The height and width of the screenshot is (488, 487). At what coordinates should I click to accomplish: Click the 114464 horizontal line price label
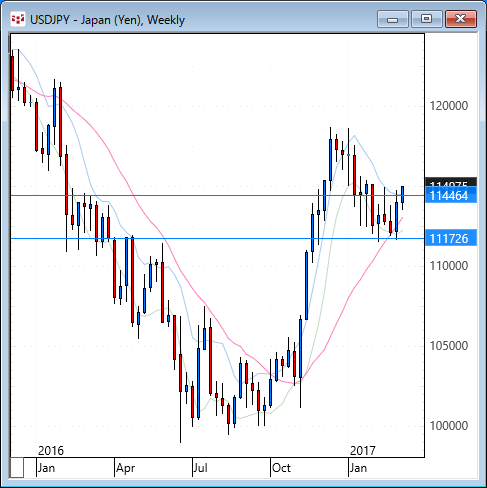click(x=451, y=196)
